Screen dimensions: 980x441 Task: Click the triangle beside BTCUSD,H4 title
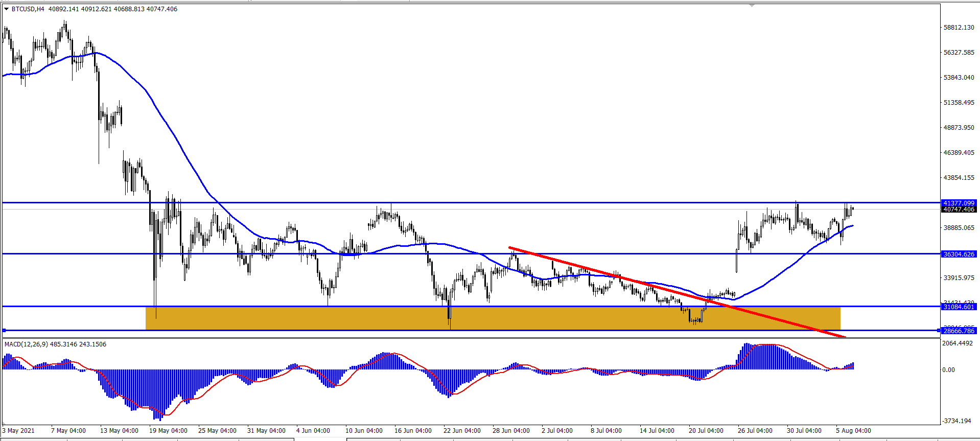(6, 9)
